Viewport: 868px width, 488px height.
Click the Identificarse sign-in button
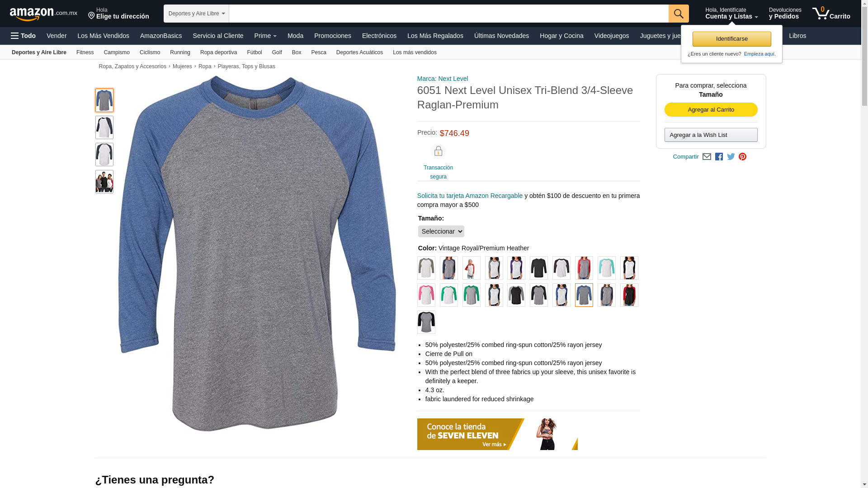(x=731, y=39)
